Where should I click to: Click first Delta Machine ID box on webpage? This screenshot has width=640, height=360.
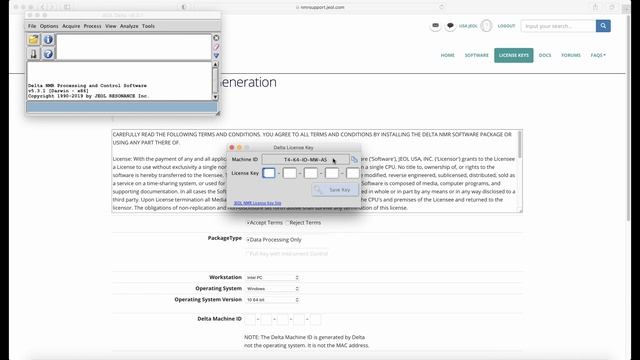click(x=250, y=319)
